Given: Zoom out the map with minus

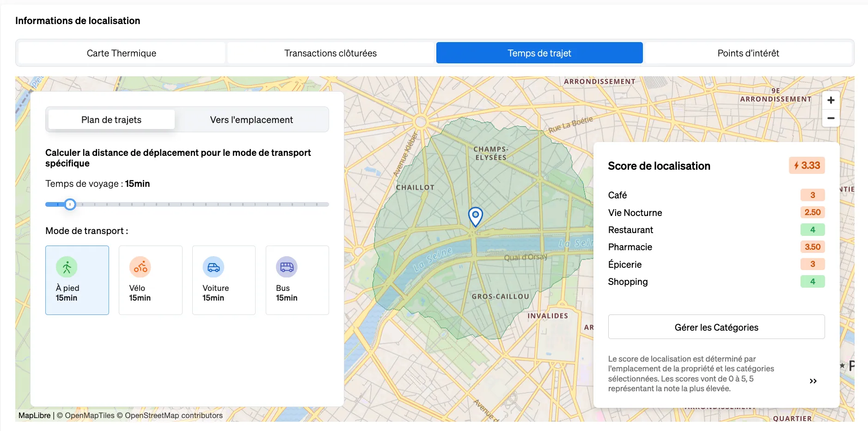Looking at the screenshot, I should [x=831, y=118].
